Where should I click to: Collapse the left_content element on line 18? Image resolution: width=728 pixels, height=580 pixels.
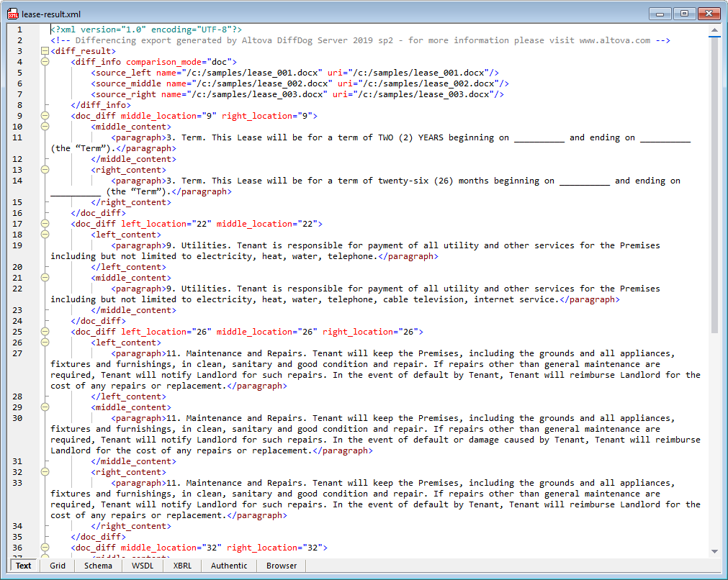[45, 234]
